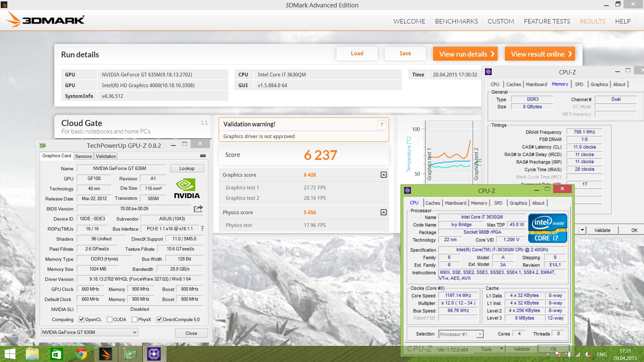
Task: Click the back CPU-Z Memory window title icon
Action: coord(488,72)
